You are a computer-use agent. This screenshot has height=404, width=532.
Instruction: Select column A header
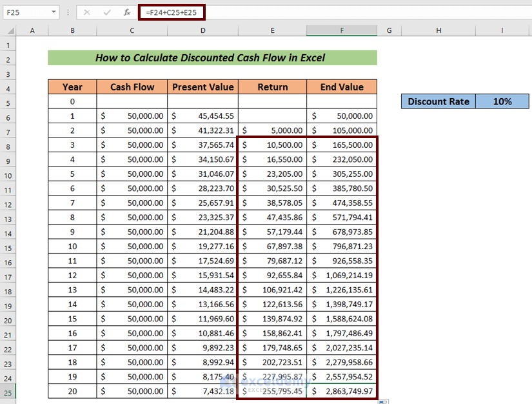(32, 30)
